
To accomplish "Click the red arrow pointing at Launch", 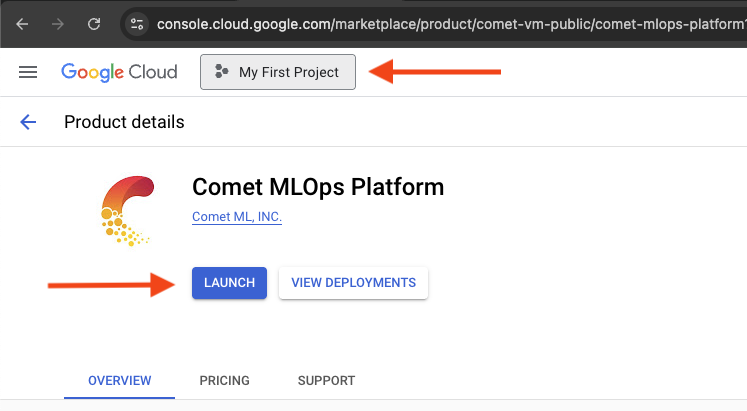I will tap(110, 284).
